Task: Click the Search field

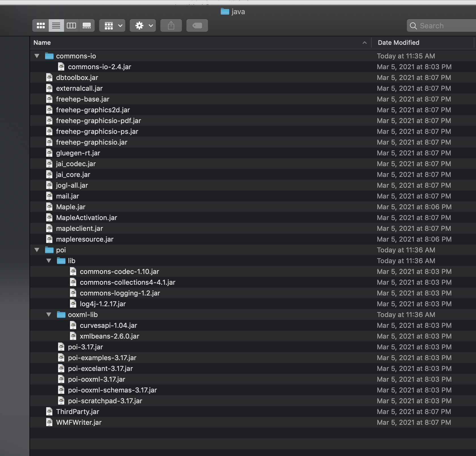Action: tap(441, 26)
